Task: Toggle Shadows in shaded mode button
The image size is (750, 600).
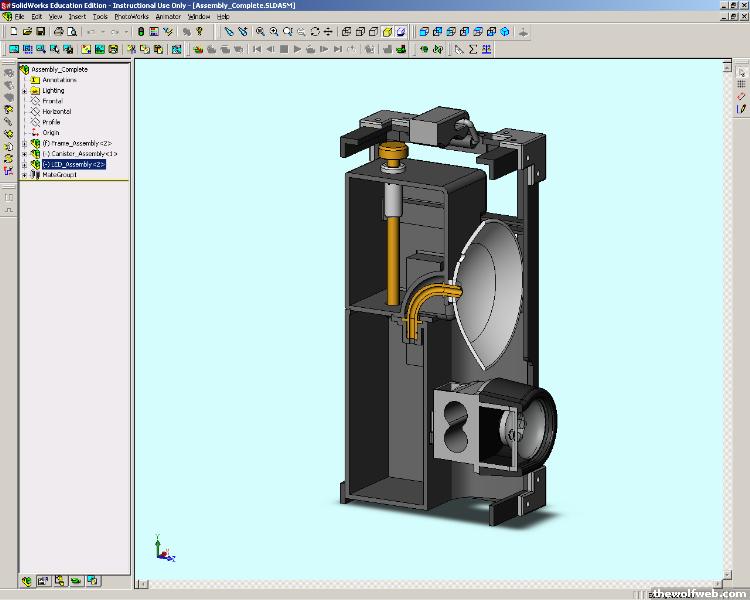Action: [x=400, y=32]
